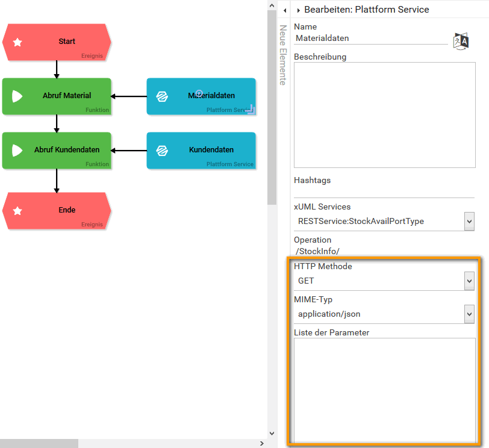
Task: Expand the Bearbeiten: Plattform Service header
Action: tap(299, 10)
